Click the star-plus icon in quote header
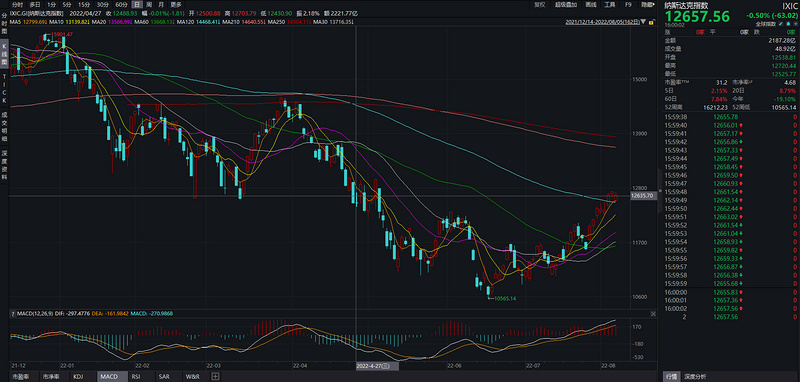This screenshot has height=382, width=800. coord(796,23)
